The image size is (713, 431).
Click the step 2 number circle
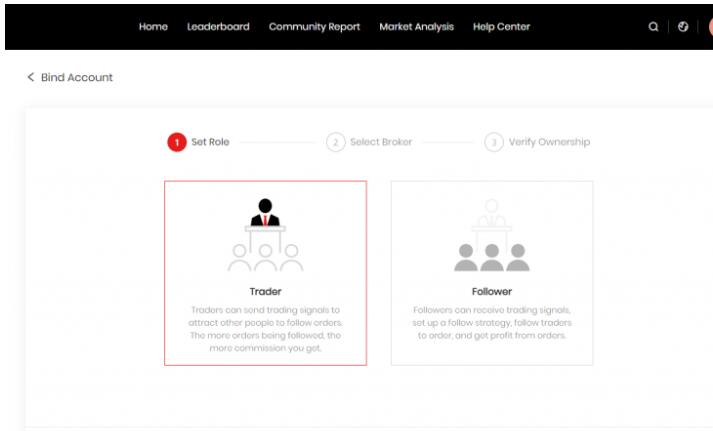[336, 142]
